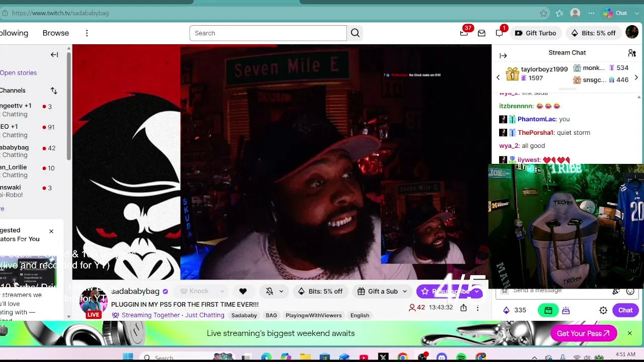Open the Streaming Together Just Chatting link
The width and height of the screenshot is (644, 362).
pos(173,315)
